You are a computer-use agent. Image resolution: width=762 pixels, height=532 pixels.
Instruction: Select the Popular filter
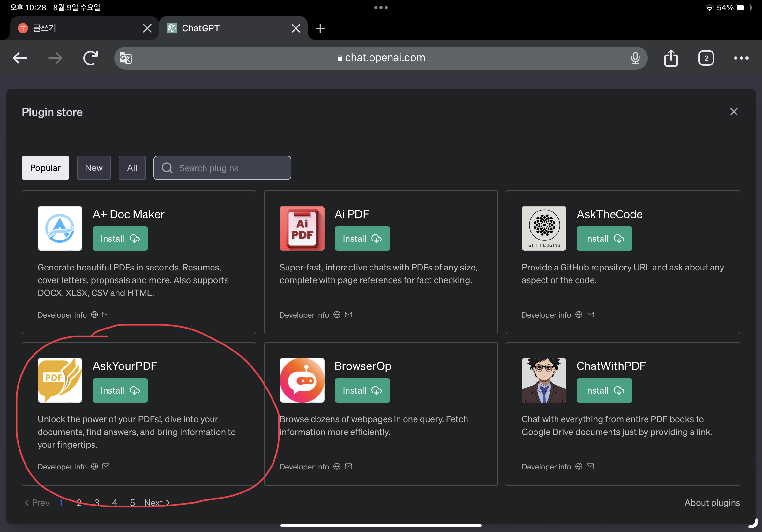click(x=45, y=168)
